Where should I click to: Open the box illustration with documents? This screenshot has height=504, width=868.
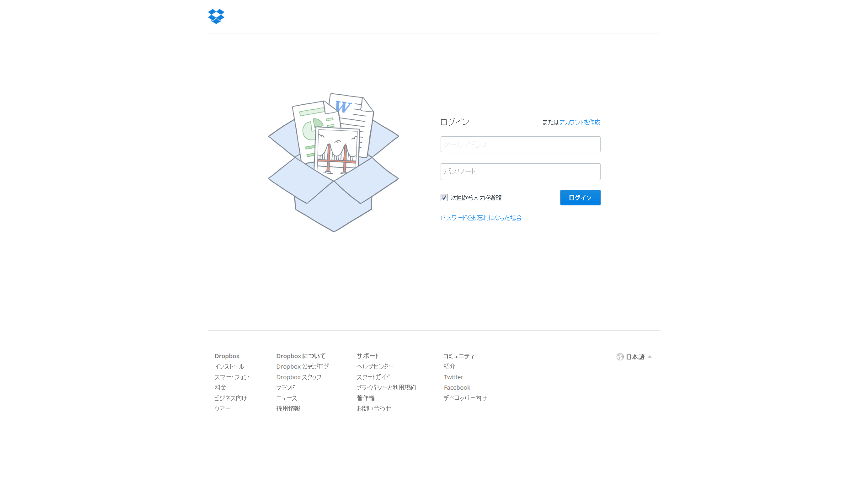(334, 162)
